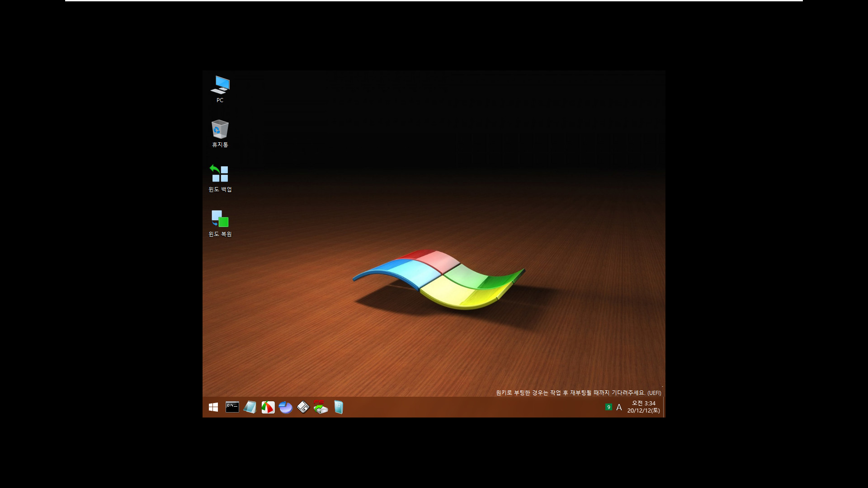The image size is (868, 488).
Task: Open the 휴지통 recycle bin icon
Action: point(220,134)
